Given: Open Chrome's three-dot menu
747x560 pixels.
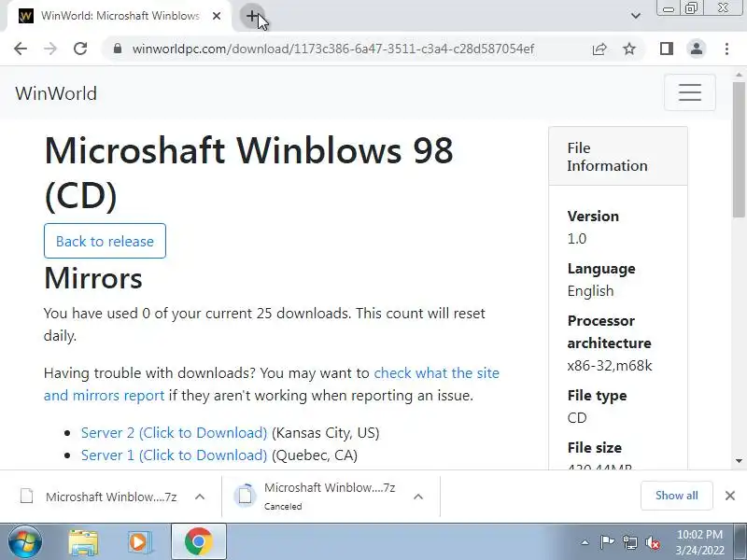Looking at the screenshot, I should [x=726, y=49].
